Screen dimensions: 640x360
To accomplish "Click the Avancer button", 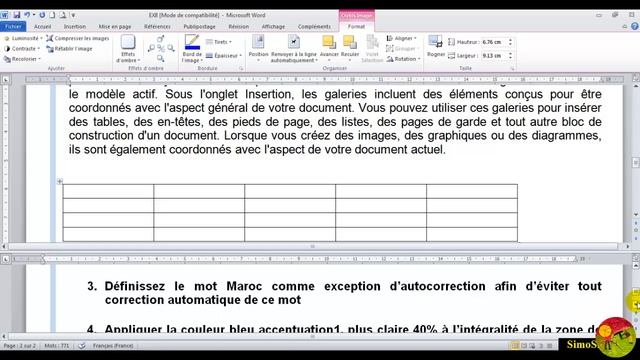I will pyautogui.click(x=329, y=49).
